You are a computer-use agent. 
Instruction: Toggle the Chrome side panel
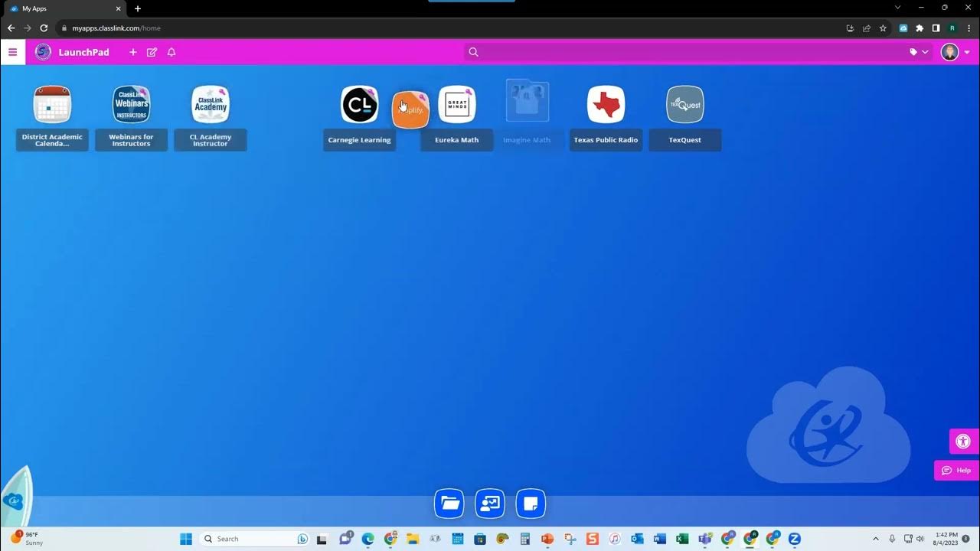coord(936,28)
